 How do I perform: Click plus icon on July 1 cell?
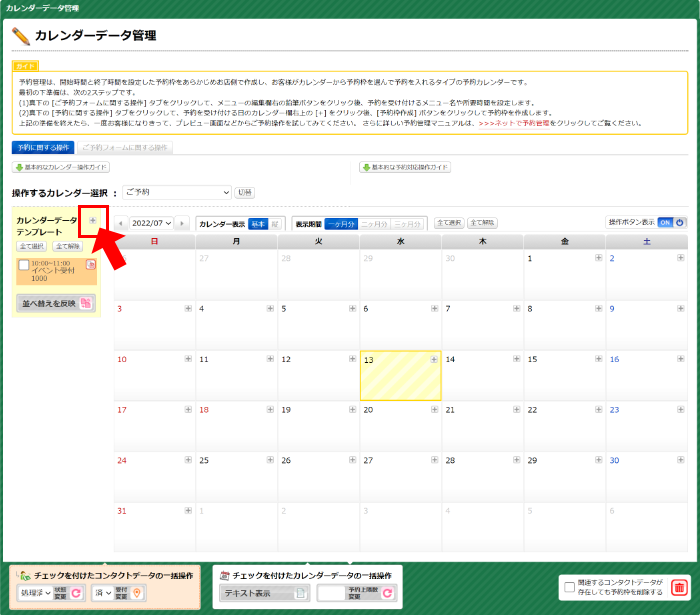pos(598,258)
